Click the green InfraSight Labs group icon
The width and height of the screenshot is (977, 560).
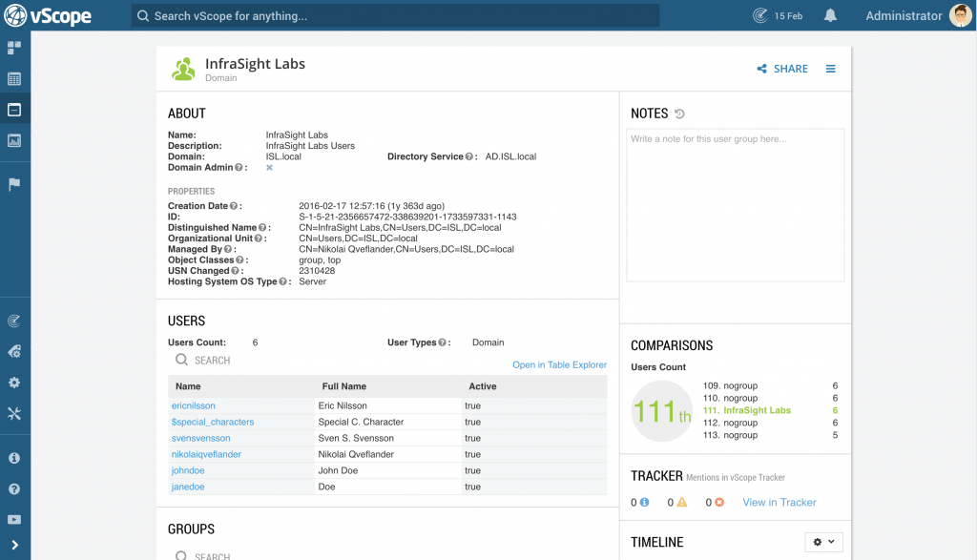click(183, 69)
